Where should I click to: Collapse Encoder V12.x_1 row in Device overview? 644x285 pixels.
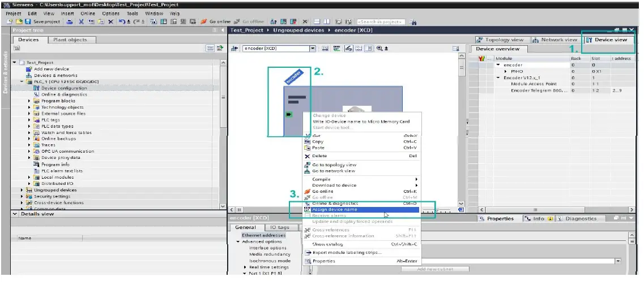[x=498, y=77]
